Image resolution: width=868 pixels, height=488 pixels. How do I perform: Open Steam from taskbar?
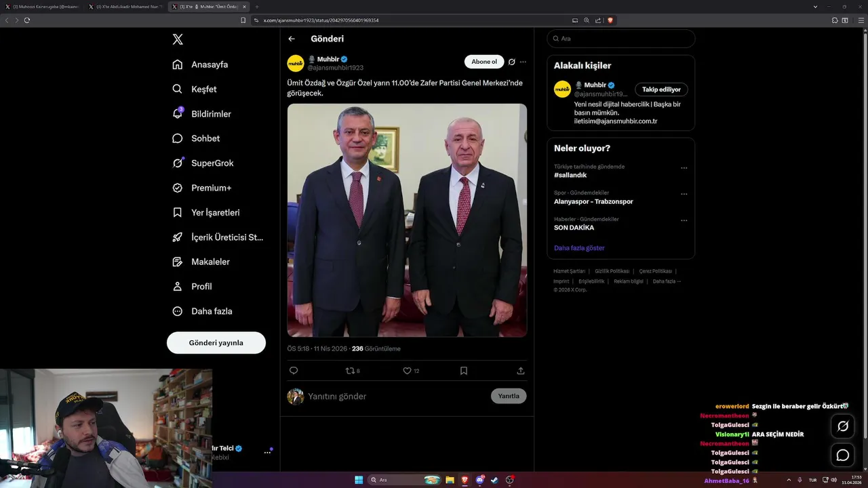[495, 480]
